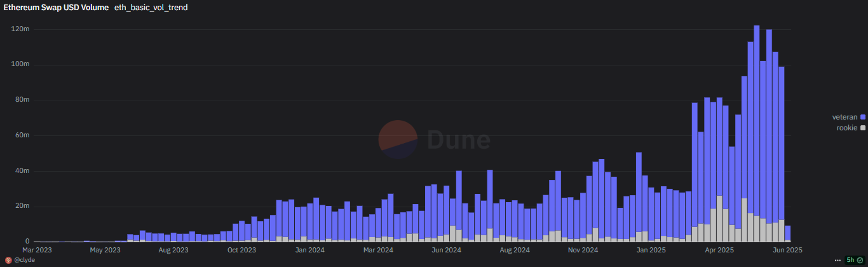Click the rookie legend gray square
The image size is (868, 267).
tap(863, 128)
